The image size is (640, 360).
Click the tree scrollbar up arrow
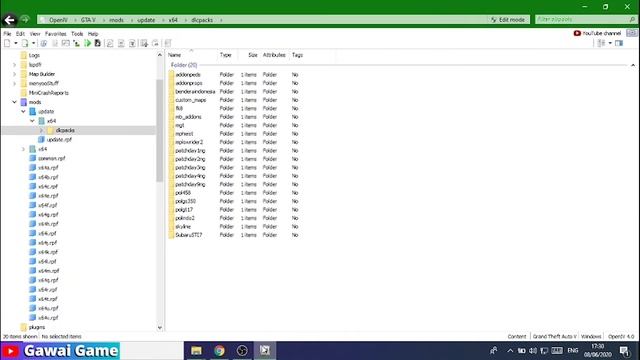pyautogui.click(x=160, y=55)
